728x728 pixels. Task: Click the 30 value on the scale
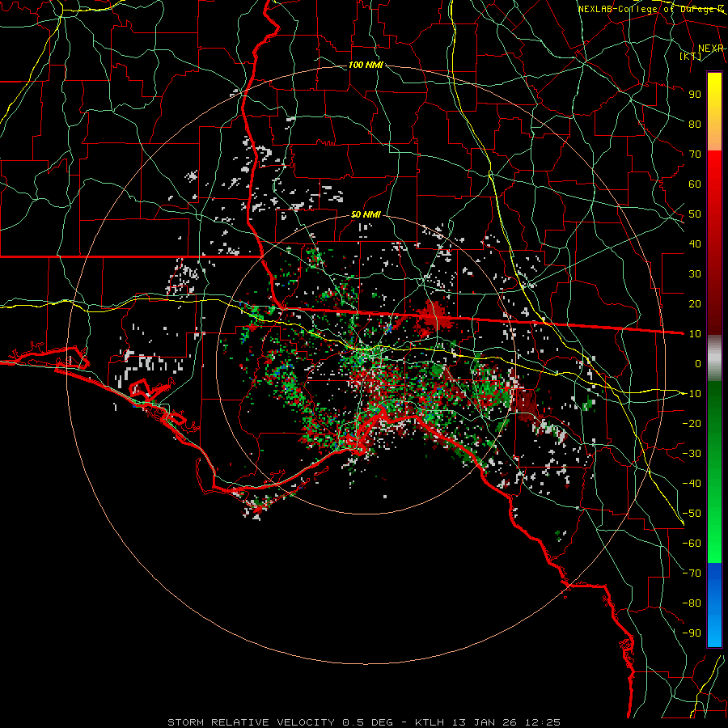(x=695, y=274)
